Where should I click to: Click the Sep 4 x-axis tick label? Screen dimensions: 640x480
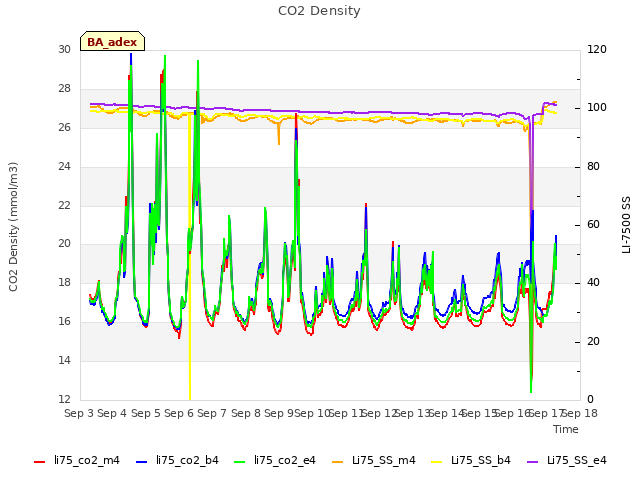[x=112, y=413]
